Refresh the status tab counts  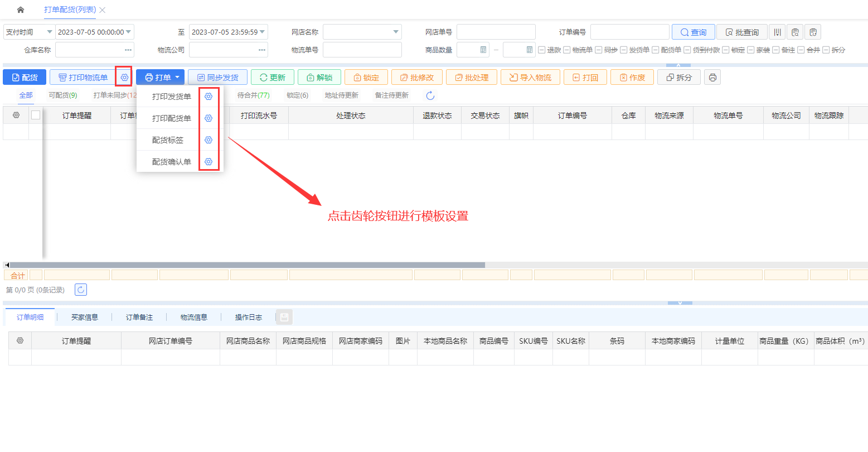click(430, 95)
